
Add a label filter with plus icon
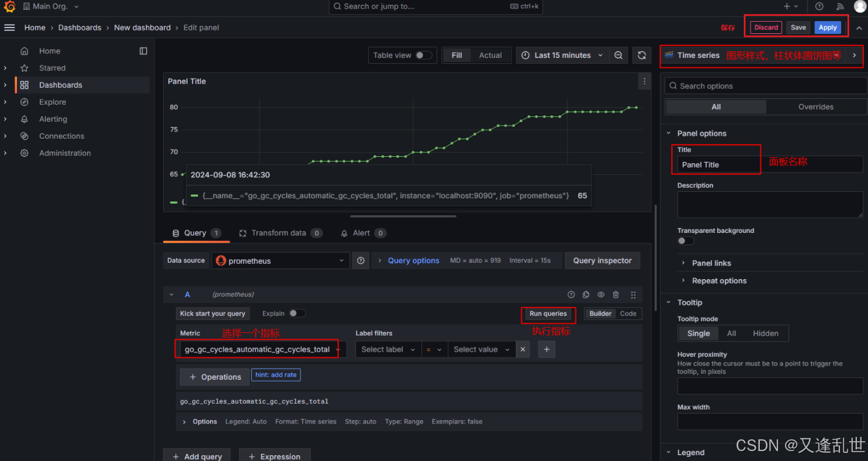pos(547,349)
